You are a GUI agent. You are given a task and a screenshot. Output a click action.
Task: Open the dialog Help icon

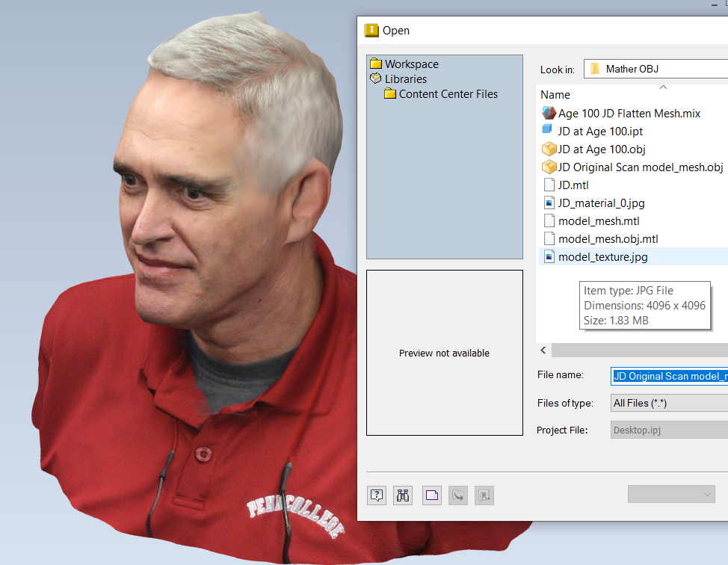coord(376,495)
